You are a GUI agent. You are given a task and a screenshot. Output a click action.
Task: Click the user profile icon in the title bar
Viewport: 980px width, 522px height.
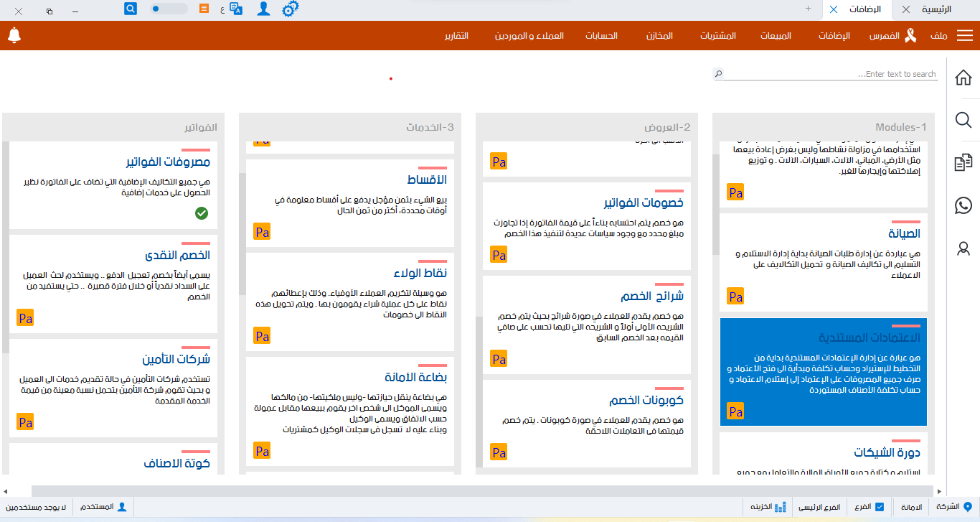click(263, 9)
